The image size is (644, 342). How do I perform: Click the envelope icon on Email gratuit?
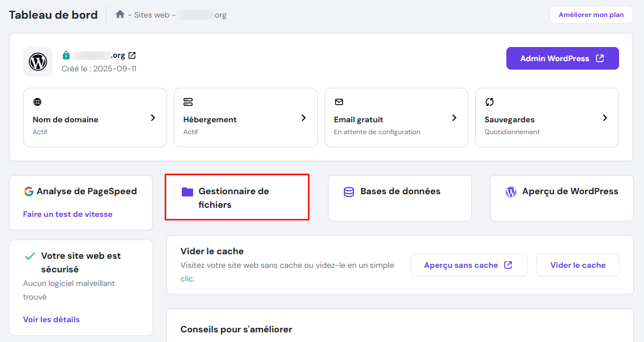click(x=338, y=102)
